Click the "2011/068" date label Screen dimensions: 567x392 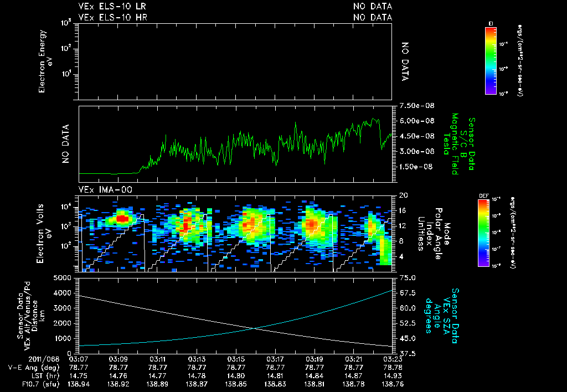coord(44,359)
